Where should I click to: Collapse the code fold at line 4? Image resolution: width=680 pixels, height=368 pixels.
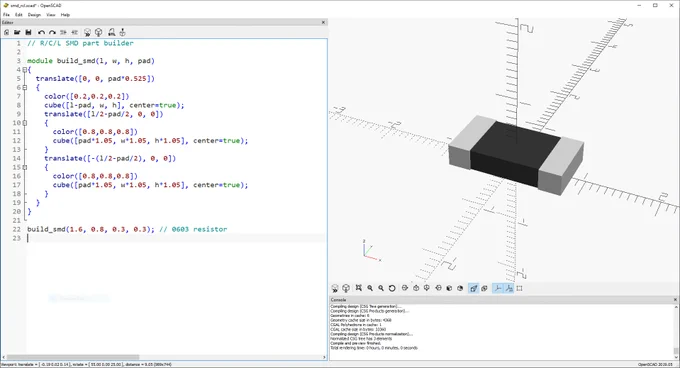click(25, 70)
